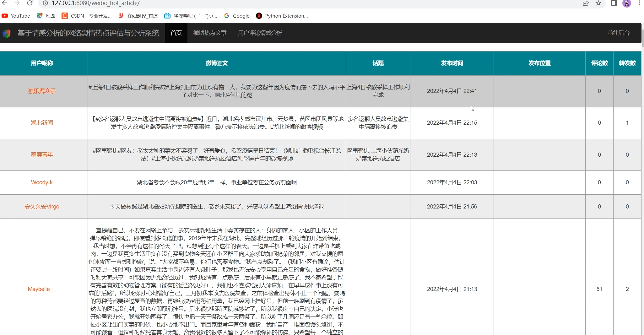Select the 首页 nav tab
The height and width of the screenshot is (335, 644).
176,33
